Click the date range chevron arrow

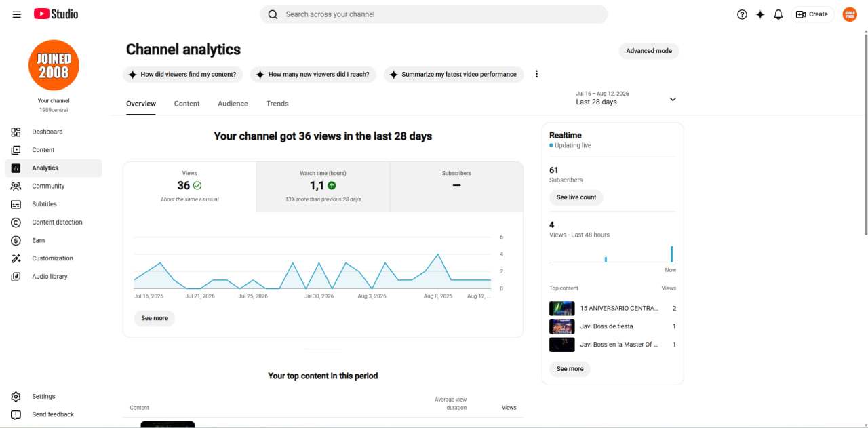(x=673, y=99)
